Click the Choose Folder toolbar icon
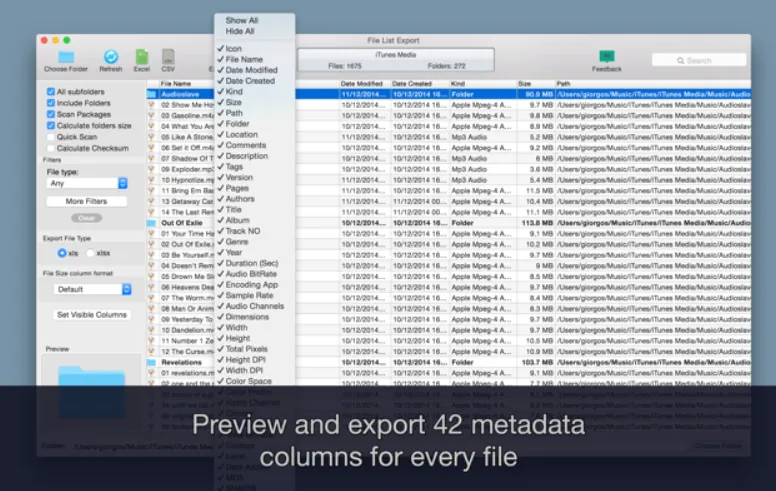 [66, 57]
